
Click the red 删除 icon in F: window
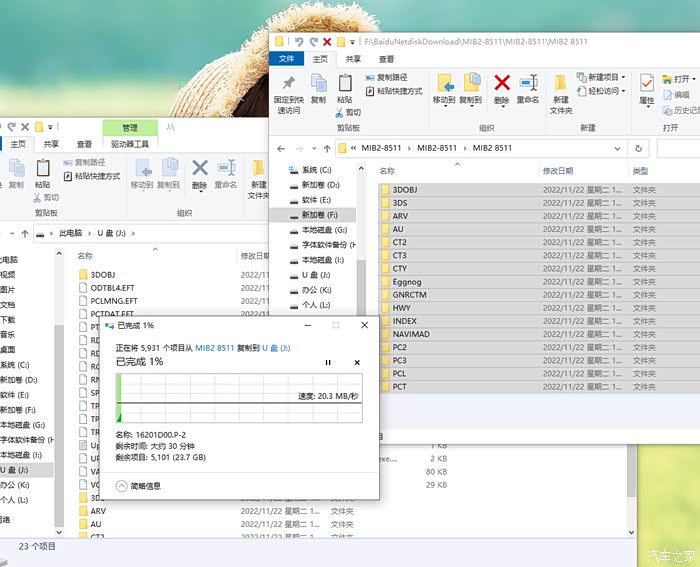(502, 84)
